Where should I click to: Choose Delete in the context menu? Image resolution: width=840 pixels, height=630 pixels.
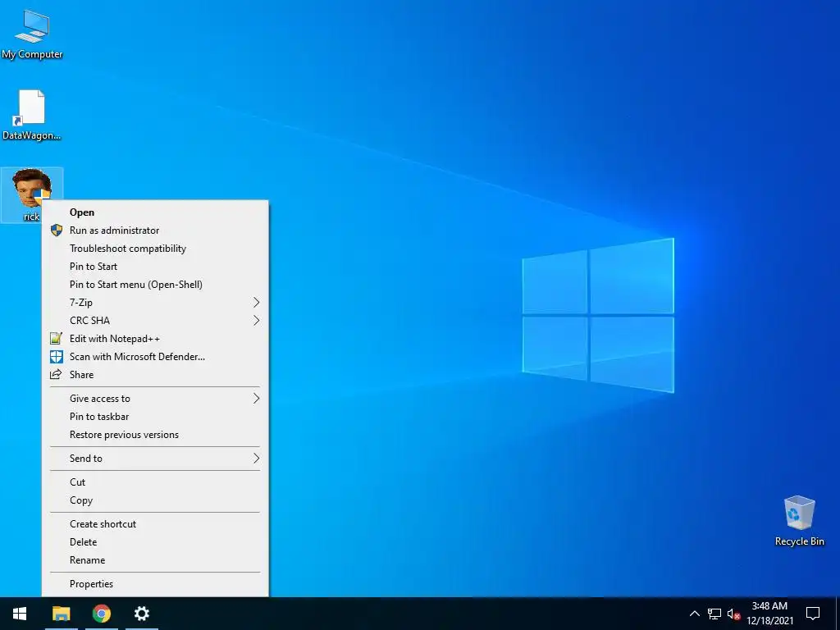(155, 542)
